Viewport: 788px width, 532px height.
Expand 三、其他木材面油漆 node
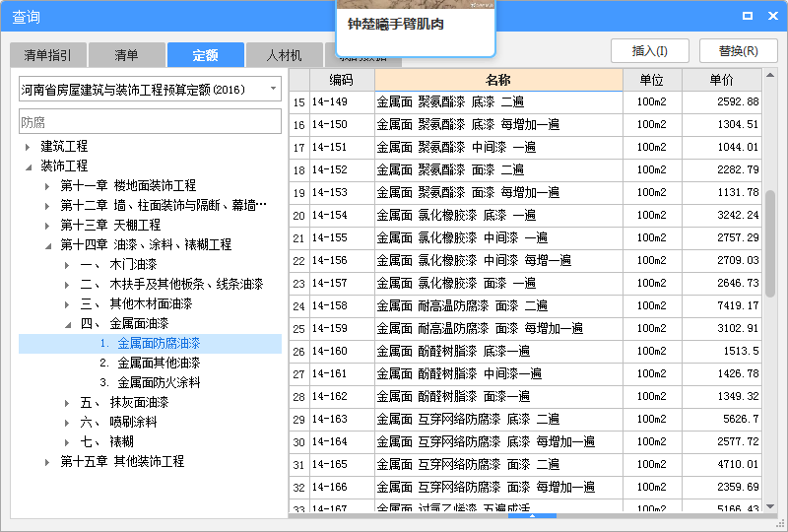[67, 304]
